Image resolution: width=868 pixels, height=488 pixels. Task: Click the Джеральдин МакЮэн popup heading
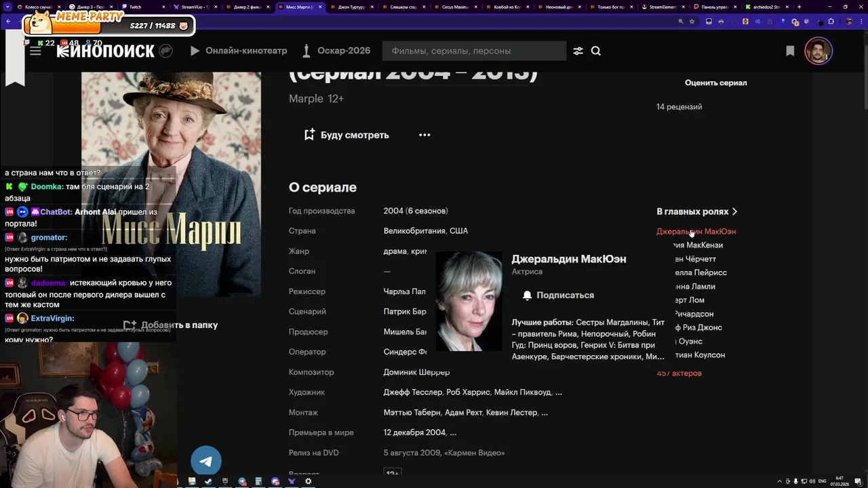568,259
